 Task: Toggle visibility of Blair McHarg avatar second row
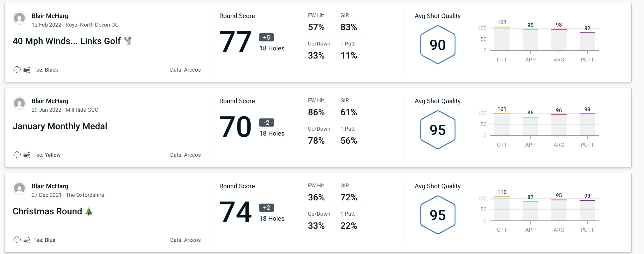pyautogui.click(x=19, y=105)
